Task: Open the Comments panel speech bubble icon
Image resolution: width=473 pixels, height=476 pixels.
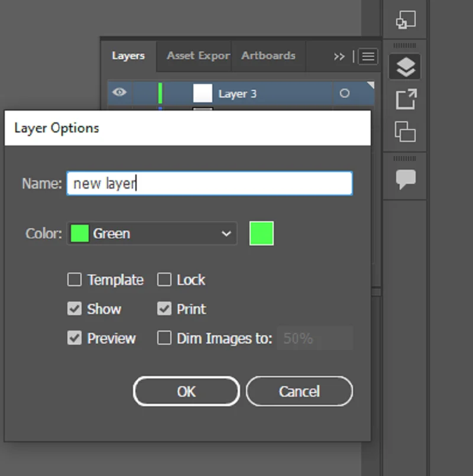Action: click(406, 179)
